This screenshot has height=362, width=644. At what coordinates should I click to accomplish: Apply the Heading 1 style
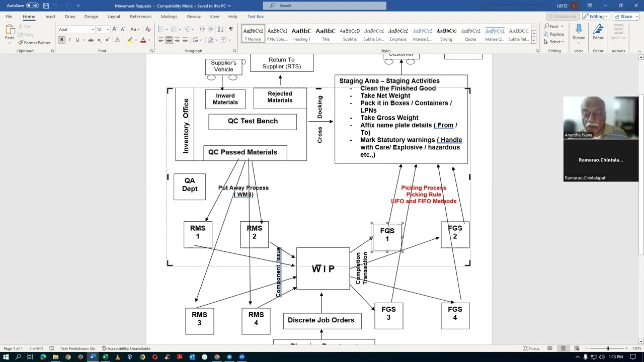click(x=301, y=34)
